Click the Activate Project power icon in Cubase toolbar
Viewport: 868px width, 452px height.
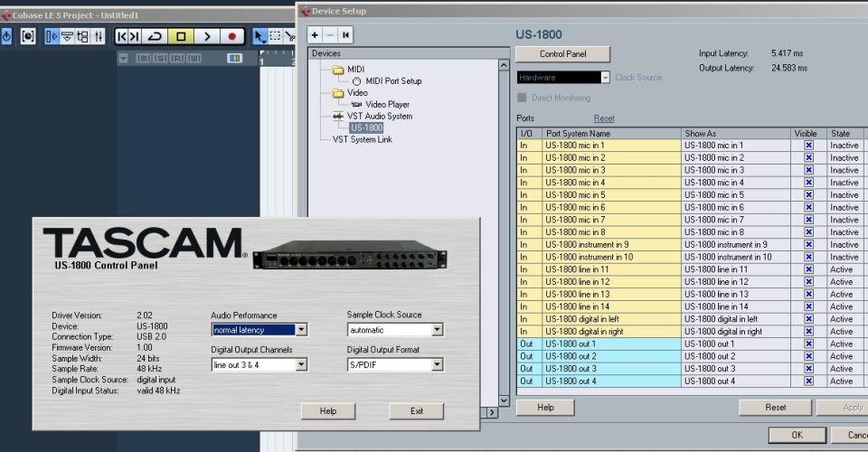tap(6, 36)
